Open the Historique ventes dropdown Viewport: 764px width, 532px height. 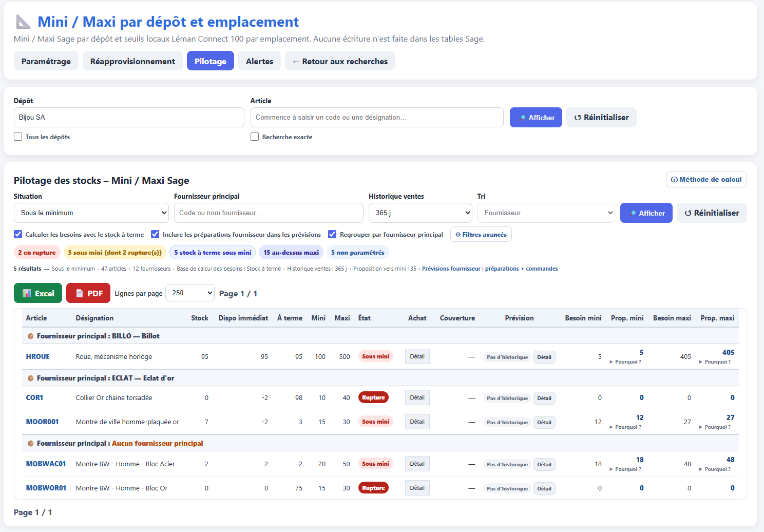pyautogui.click(x=420, y=213)
